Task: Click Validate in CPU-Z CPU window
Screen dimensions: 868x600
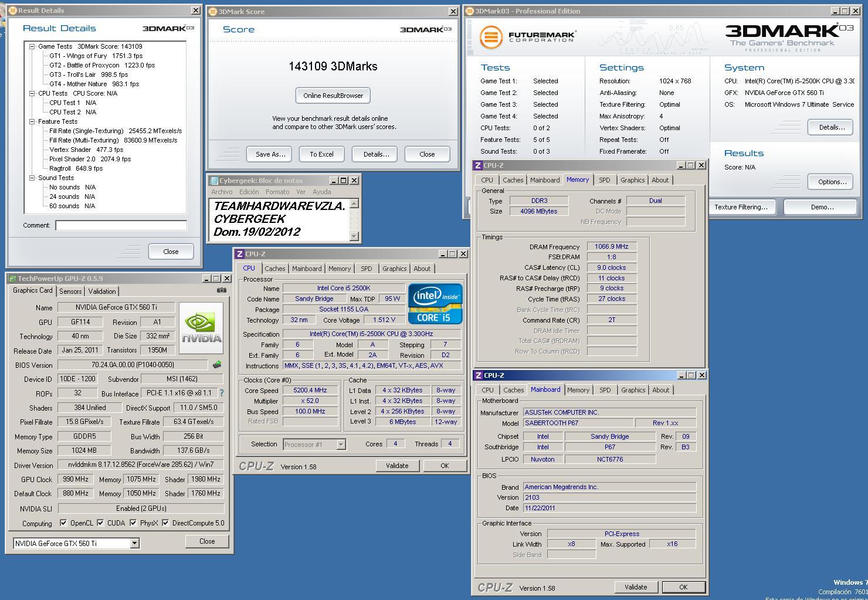Action: pyautogui.click(x=397, y=466)
